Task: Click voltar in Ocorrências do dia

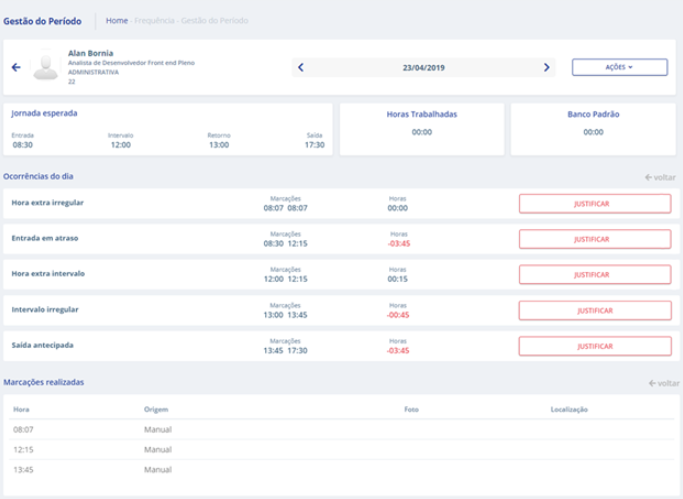Action: coord(662,177)
